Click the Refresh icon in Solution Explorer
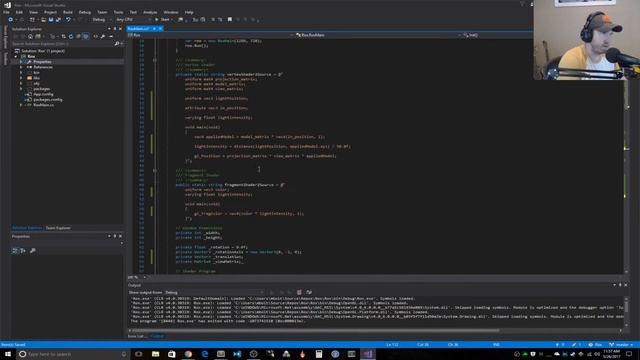The width and height of the screenshot is (640, 360). (x=71, y=36)
